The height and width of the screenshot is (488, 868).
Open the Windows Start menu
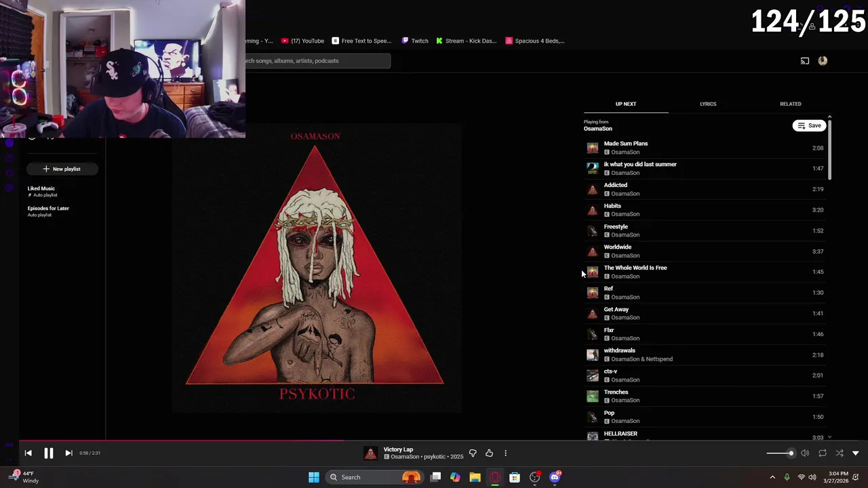coord(313,477)
